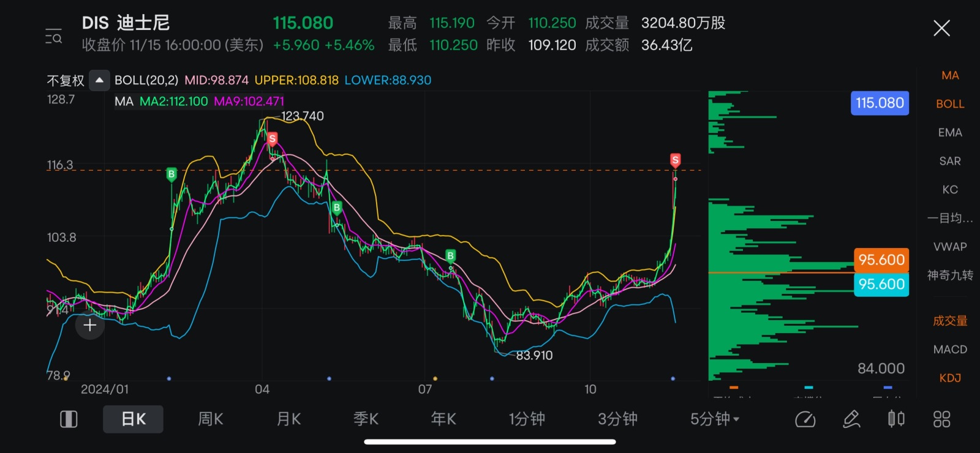Screen dimensions: 980x453
Task: Open the stock search list icon
Action: tap(53, 36)
